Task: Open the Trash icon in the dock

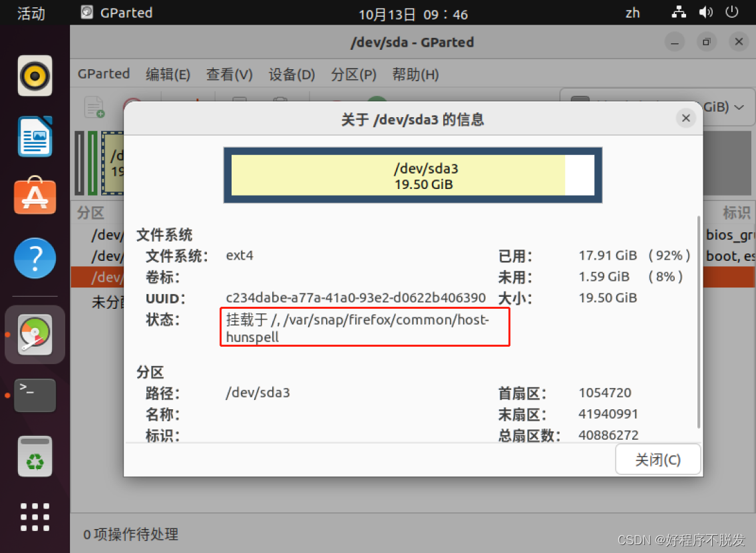Action: point(34,457)
